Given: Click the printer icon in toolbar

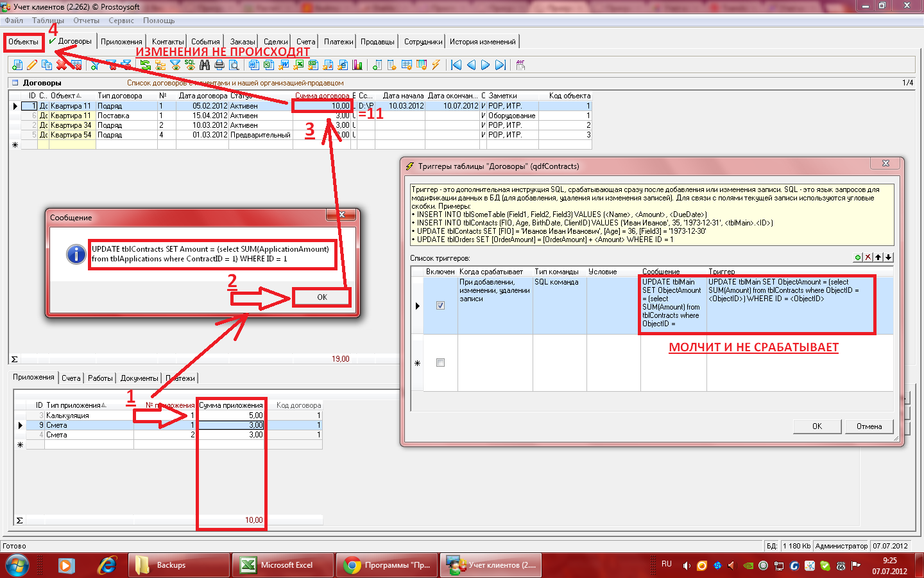Looking at the screenshot, I should [219, 65].
